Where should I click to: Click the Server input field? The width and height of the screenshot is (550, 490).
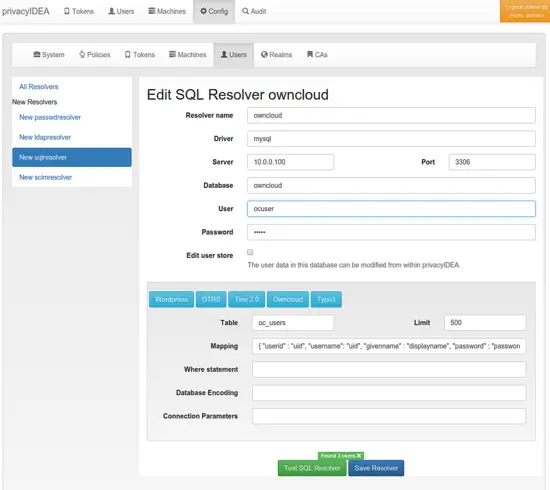(x=290, y=162)
